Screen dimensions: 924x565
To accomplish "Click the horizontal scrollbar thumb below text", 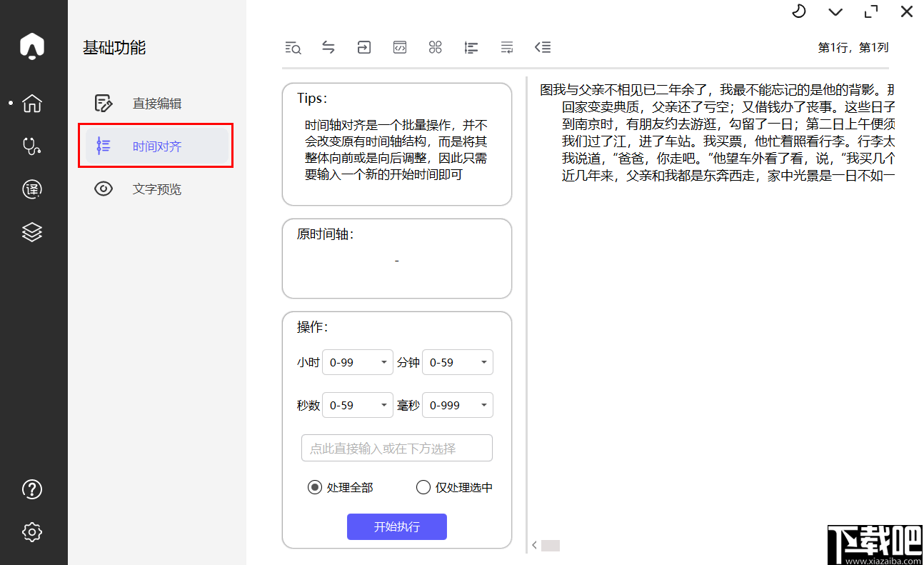I will (x=551, y=546).
